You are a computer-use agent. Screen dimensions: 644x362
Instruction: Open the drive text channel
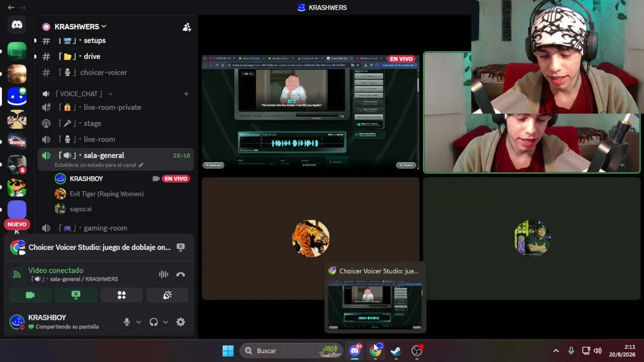click(115, 56)
